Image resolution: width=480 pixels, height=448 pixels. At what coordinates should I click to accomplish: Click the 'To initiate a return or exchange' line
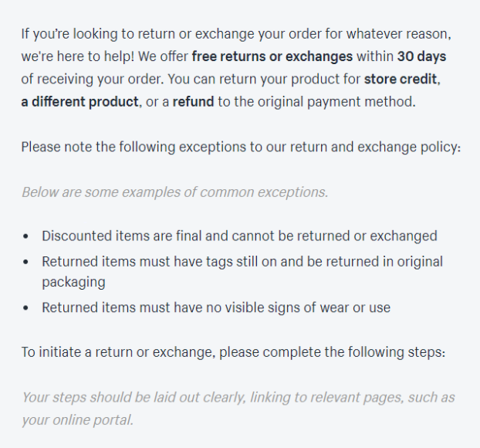[x=233, y=352]
